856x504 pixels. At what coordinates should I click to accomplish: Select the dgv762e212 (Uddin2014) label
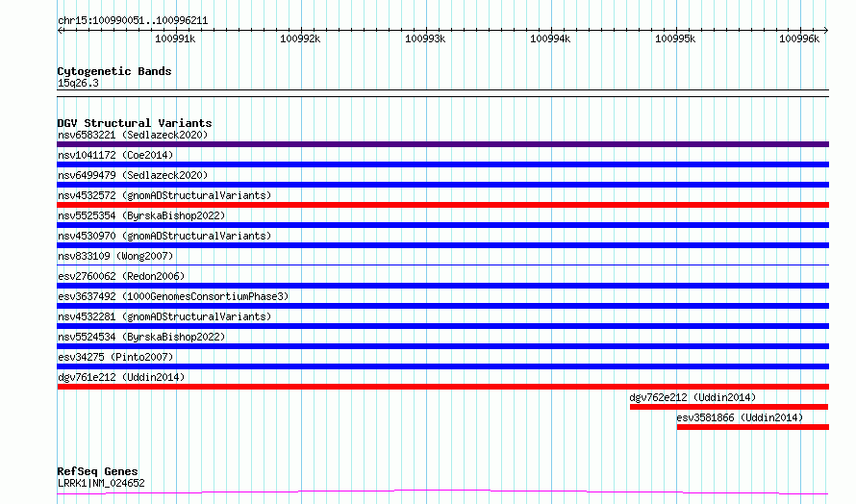pos(692,397)
